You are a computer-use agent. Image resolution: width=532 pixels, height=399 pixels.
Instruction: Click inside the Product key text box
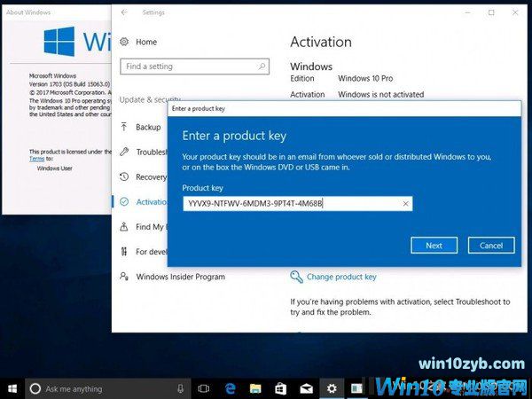298,204
